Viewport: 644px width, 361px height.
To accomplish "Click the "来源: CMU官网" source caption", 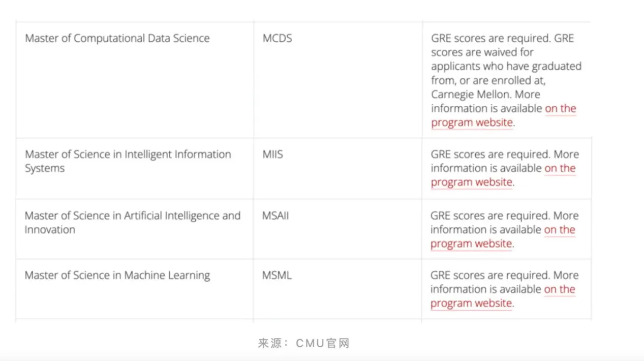I will (x=303, y=343).
